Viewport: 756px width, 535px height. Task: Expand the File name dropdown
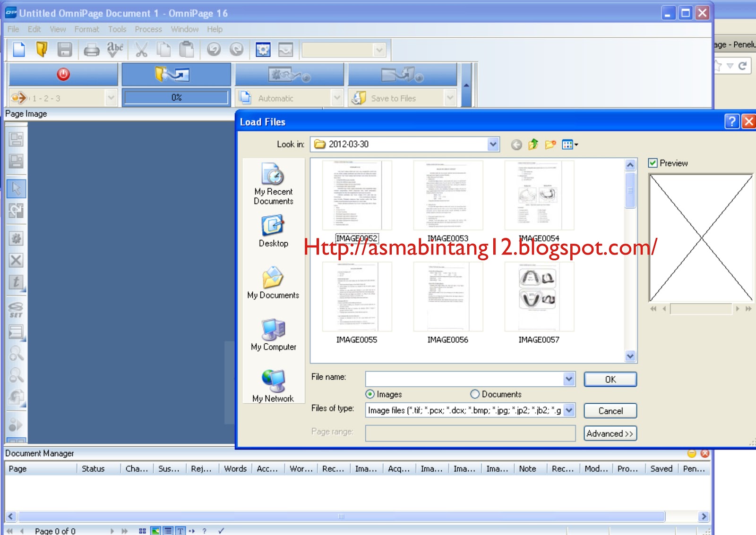pyautogui.click(x=569, y=379)
